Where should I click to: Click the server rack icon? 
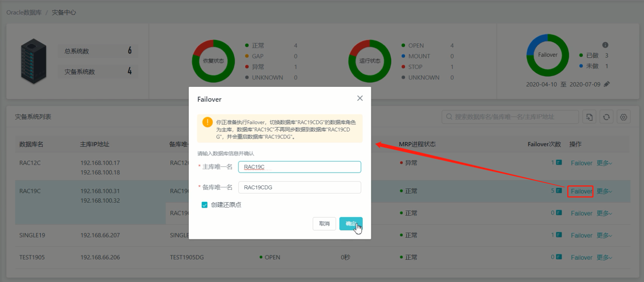click(34, 61)
